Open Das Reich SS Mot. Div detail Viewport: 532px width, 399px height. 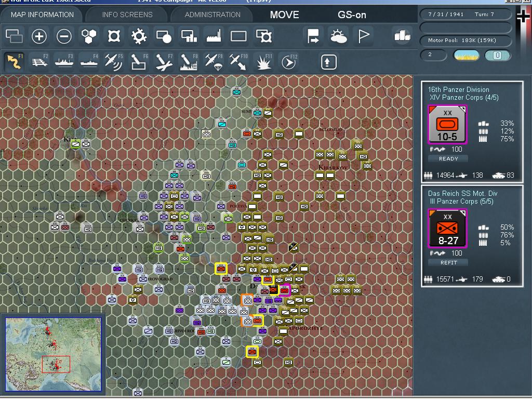[x=462, y=193]
